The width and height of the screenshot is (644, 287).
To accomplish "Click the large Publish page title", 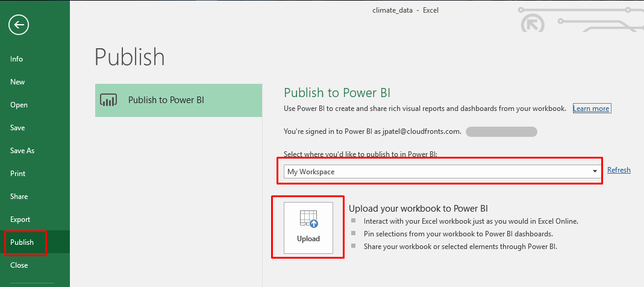I will click(130, 57).
